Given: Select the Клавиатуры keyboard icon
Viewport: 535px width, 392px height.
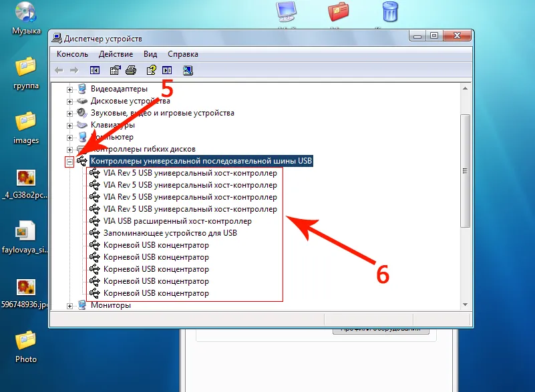Looking at the screenshot, I should (82, 125).
